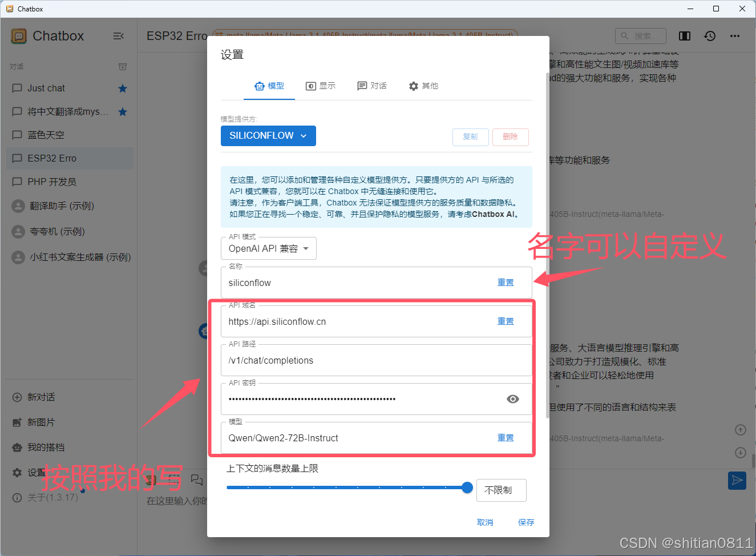Click the 复制 copy provider button
The height and width of the screenshot is (556, 756).
[x=471, y=137]
